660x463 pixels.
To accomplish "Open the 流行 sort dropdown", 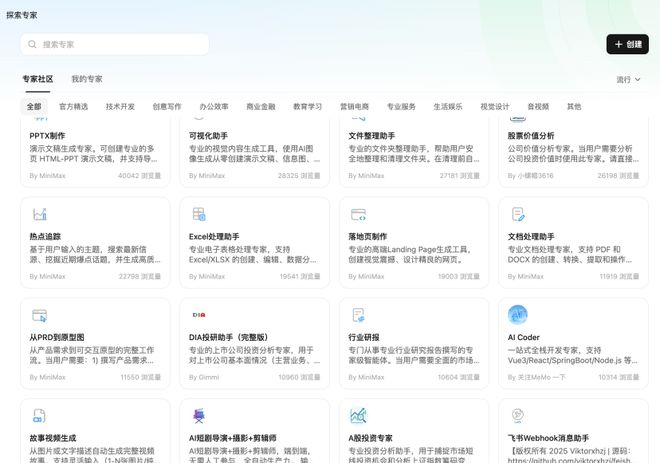I will (x=629, y=79).
